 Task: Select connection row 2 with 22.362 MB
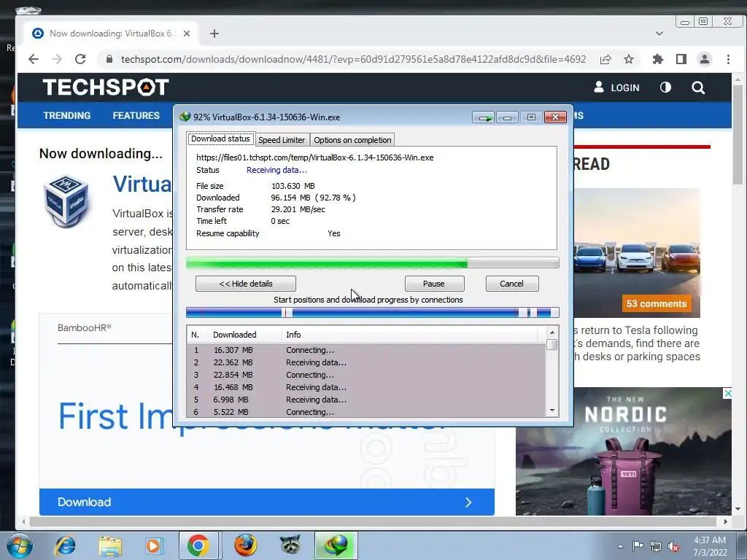pyautogui.click(x=366, y=362)
